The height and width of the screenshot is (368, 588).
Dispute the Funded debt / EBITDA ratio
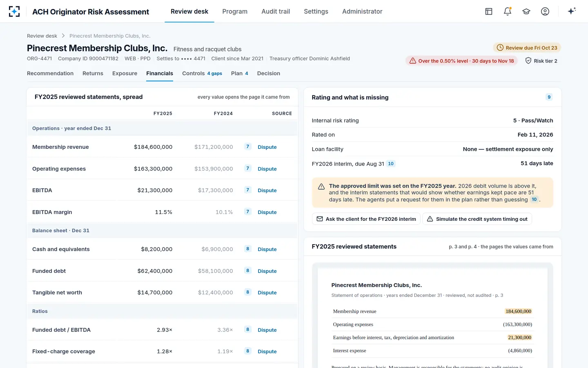click(x=267, y=330)
